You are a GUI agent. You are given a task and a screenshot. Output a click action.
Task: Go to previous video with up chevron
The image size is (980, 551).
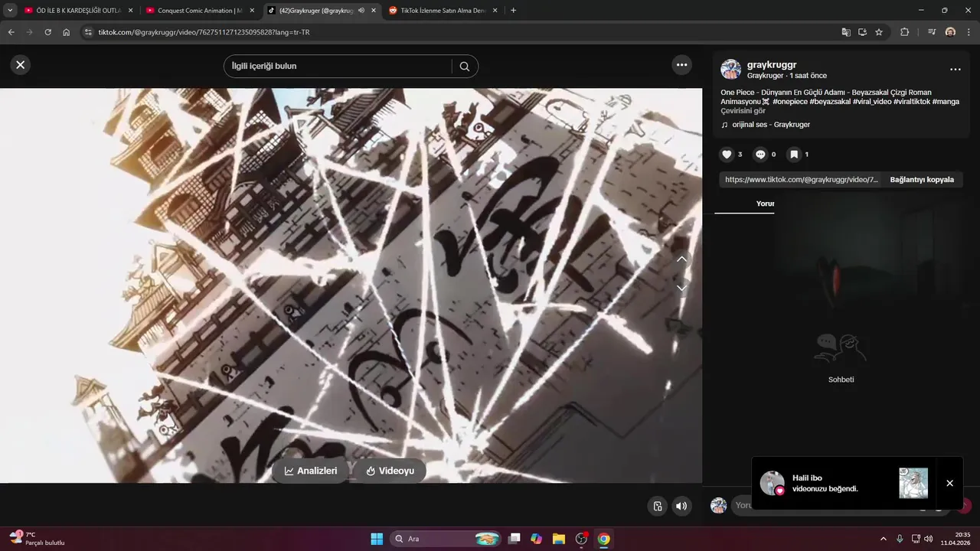(x=681, y=259)
